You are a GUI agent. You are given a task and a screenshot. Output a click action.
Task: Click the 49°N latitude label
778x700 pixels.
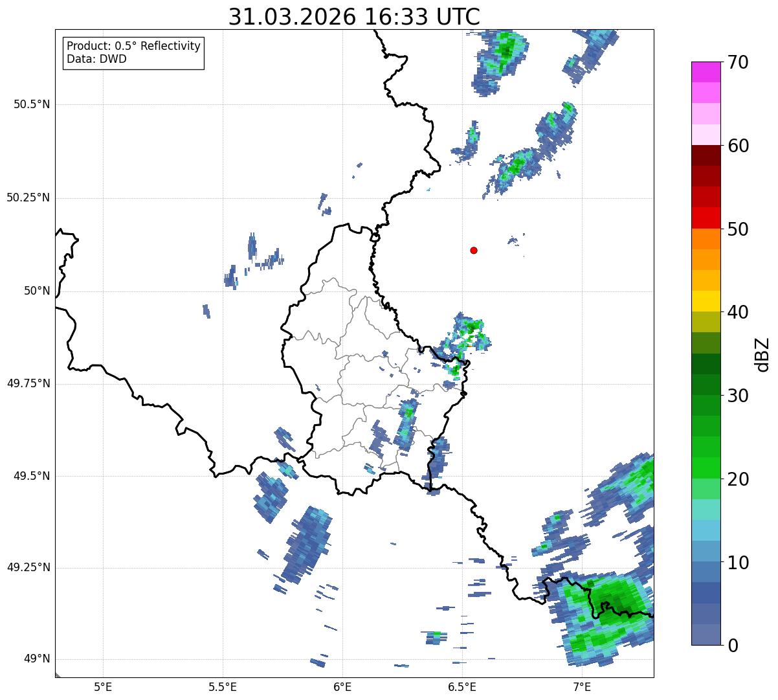tap(37, 659)
